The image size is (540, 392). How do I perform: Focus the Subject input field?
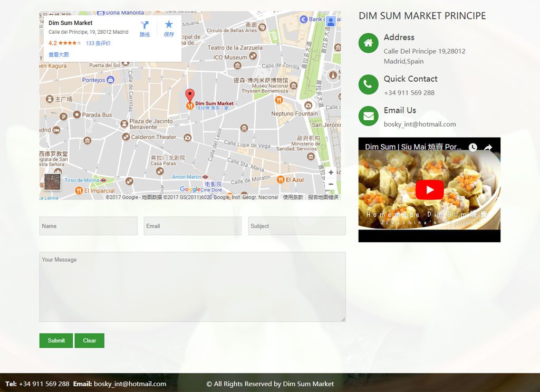click(x=297, y=226)
